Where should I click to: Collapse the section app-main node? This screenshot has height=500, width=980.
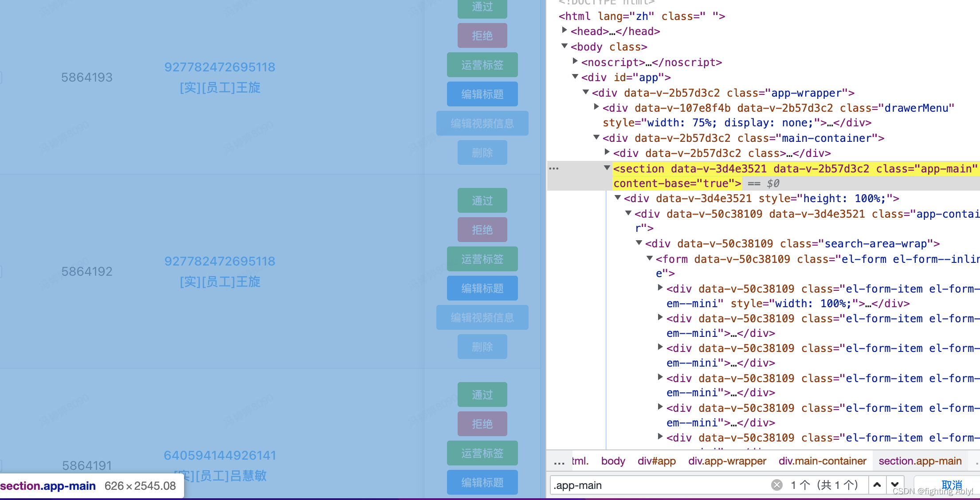click(x=607, y=168)
